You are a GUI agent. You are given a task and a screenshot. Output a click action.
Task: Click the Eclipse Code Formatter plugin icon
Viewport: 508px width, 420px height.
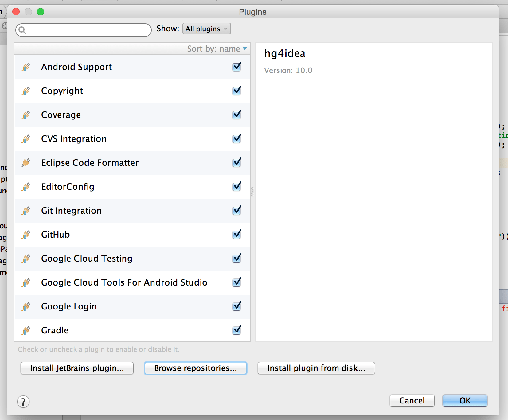point(26,163)
